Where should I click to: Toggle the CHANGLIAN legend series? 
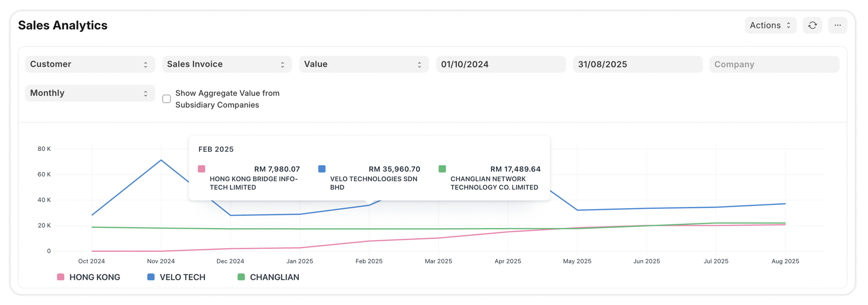pyautogui.click(x=274, y=277)
